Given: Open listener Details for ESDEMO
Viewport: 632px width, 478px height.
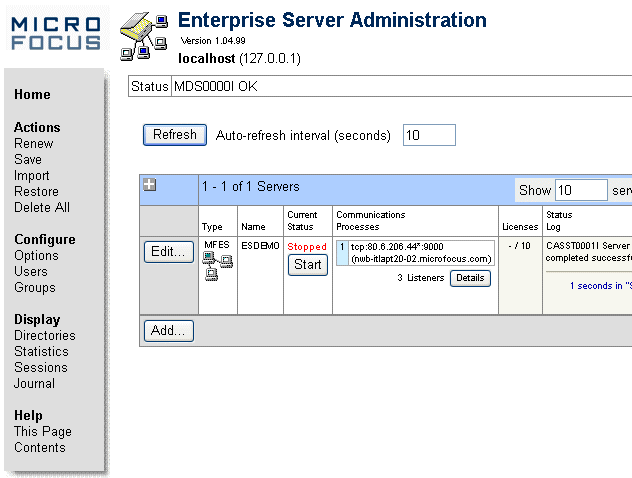Looking at the screenshot, I should [x=470, y=278].
